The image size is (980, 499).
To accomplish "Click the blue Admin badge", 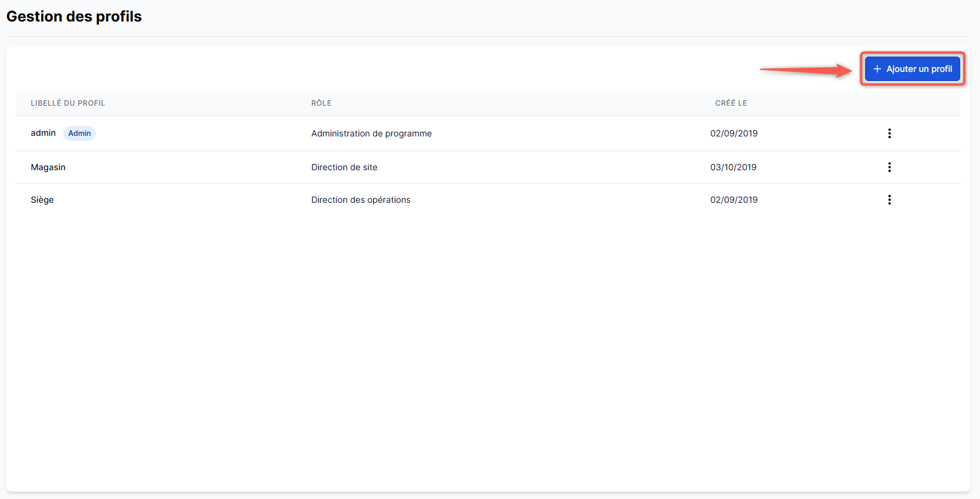I will (79, 133).
